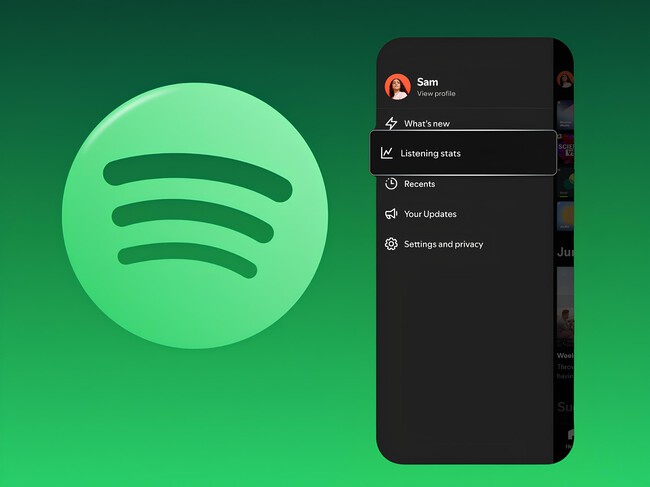
Task: Click the Listening stats chart icon
Action: coord(387,153)
